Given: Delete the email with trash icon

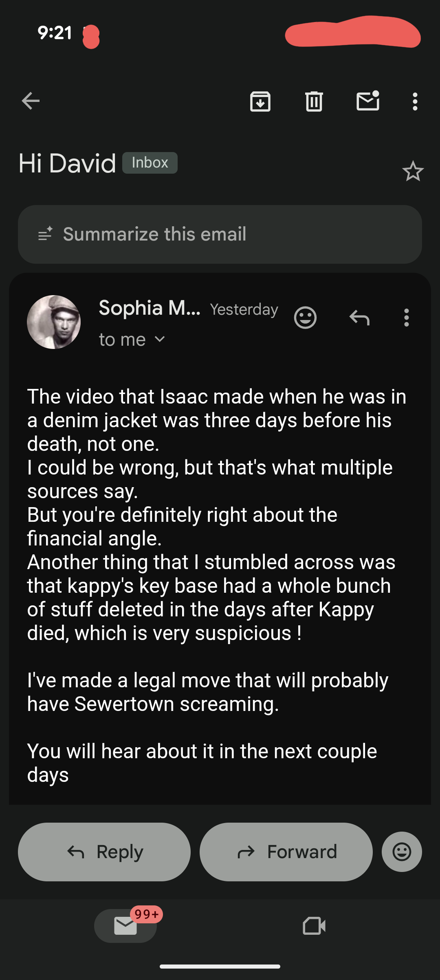Looking at the screenshot, I should tap(314, 101).
